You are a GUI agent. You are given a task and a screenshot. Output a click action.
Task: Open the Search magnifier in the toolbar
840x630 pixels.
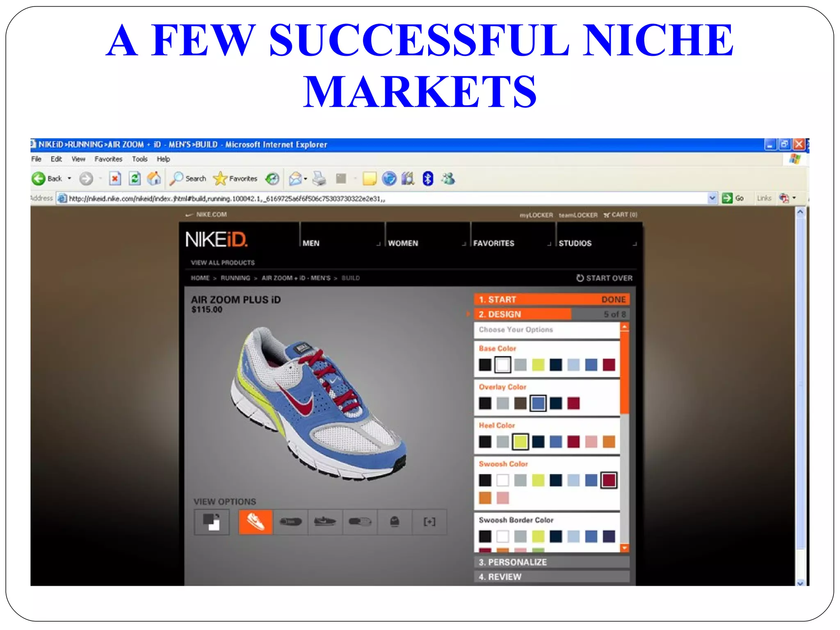[x=188, y=179]
